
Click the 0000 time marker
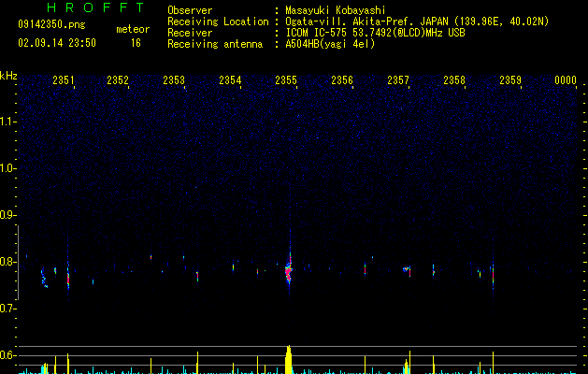(x=566, y=80)
